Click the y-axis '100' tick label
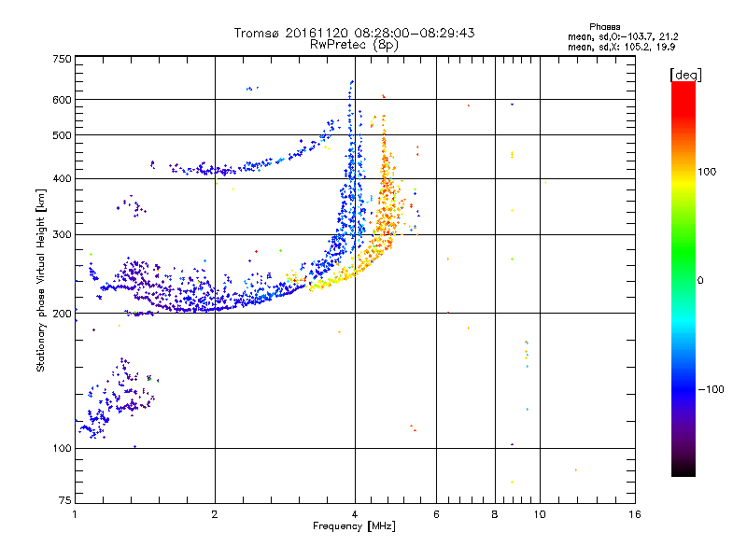 62,449
